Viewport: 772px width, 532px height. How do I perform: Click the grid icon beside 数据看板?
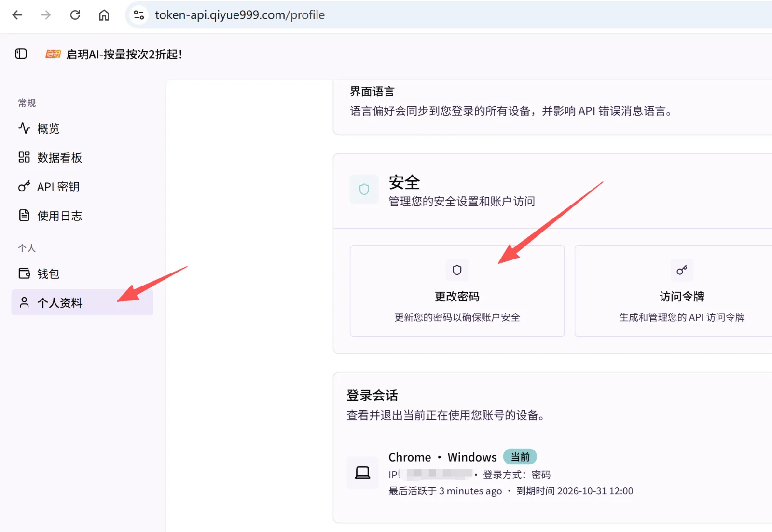pos(24,157)
